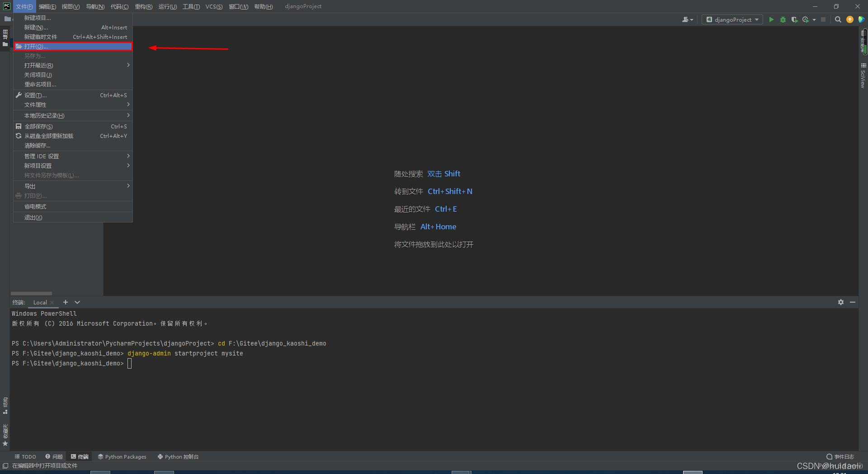
Task: Choose Invalidate Caches (清除缓存)
Action: [73, 146]
